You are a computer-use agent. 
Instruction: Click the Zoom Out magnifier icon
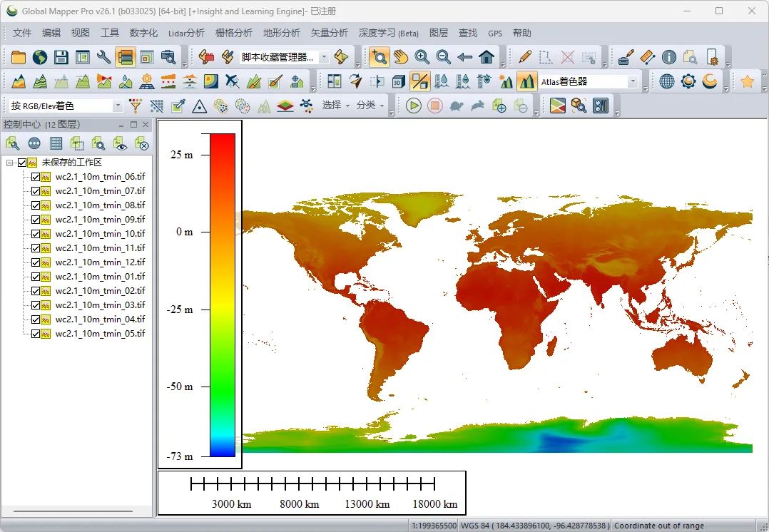click(x=444, y=57)
